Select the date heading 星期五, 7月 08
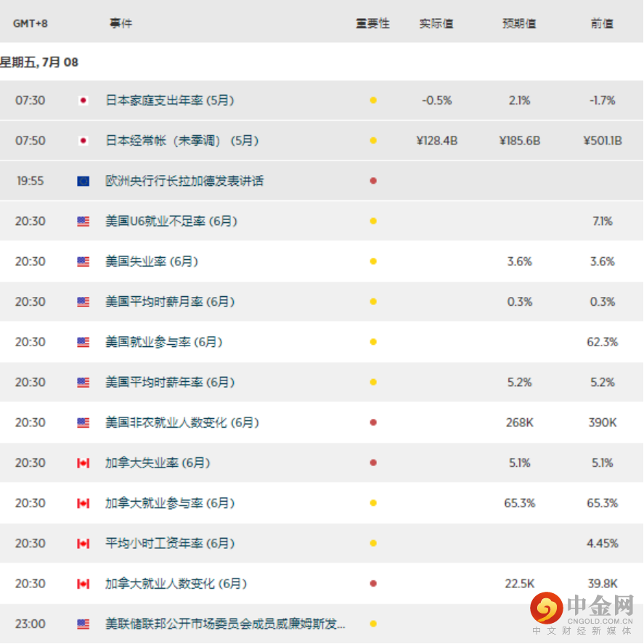 click(x=39, y=62)
